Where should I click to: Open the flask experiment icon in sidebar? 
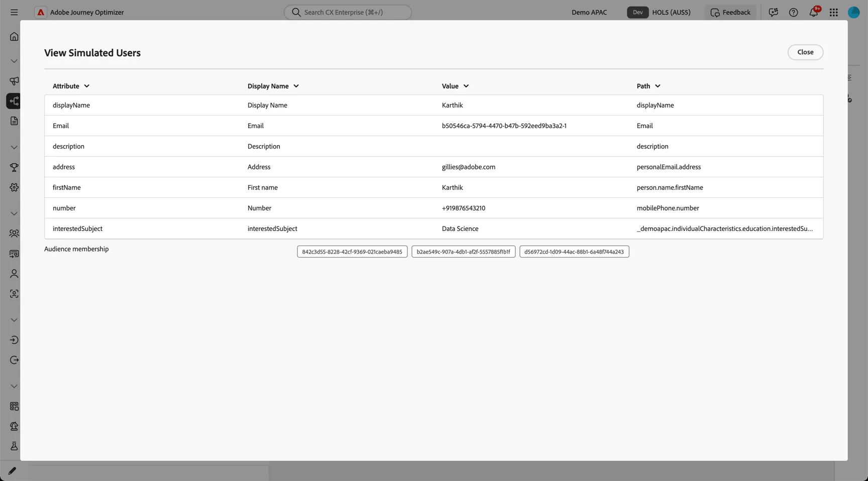click(14, 446)
